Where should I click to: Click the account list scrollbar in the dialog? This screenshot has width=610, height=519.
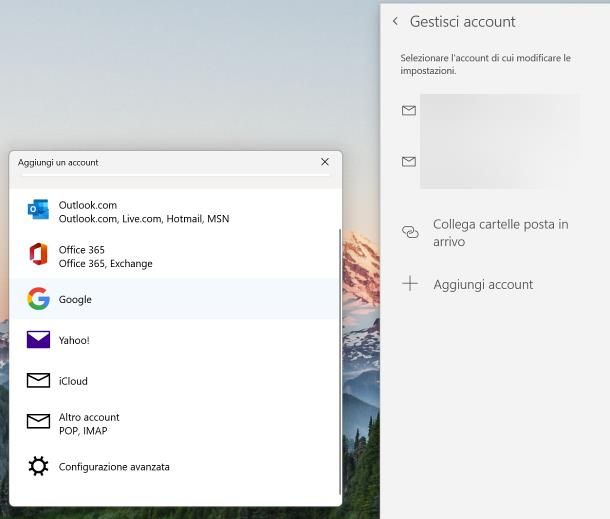(x=340, y=362)
